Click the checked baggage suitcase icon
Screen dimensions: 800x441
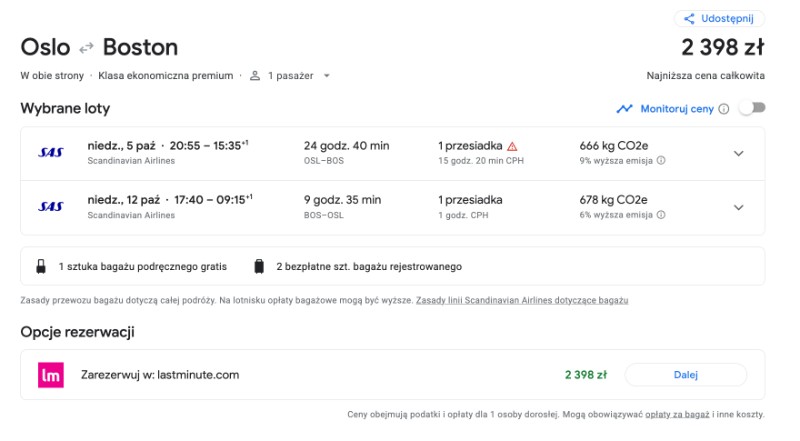click(259, 266)
